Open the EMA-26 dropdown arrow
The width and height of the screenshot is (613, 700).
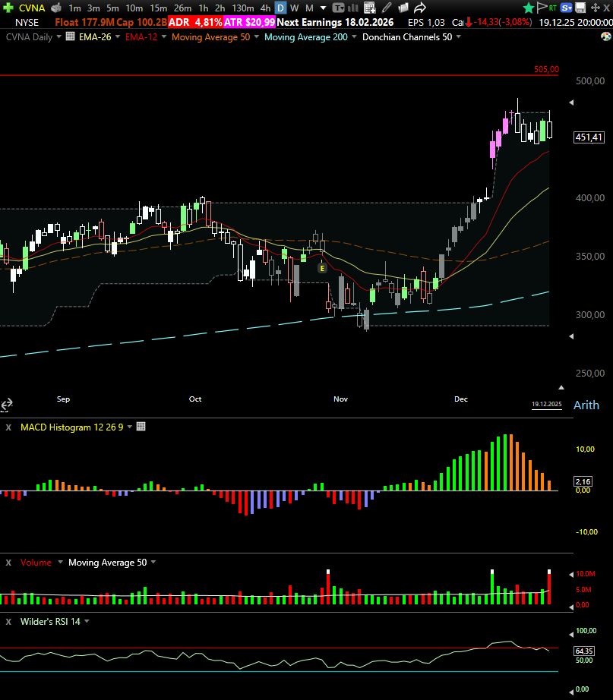[118, 36]
